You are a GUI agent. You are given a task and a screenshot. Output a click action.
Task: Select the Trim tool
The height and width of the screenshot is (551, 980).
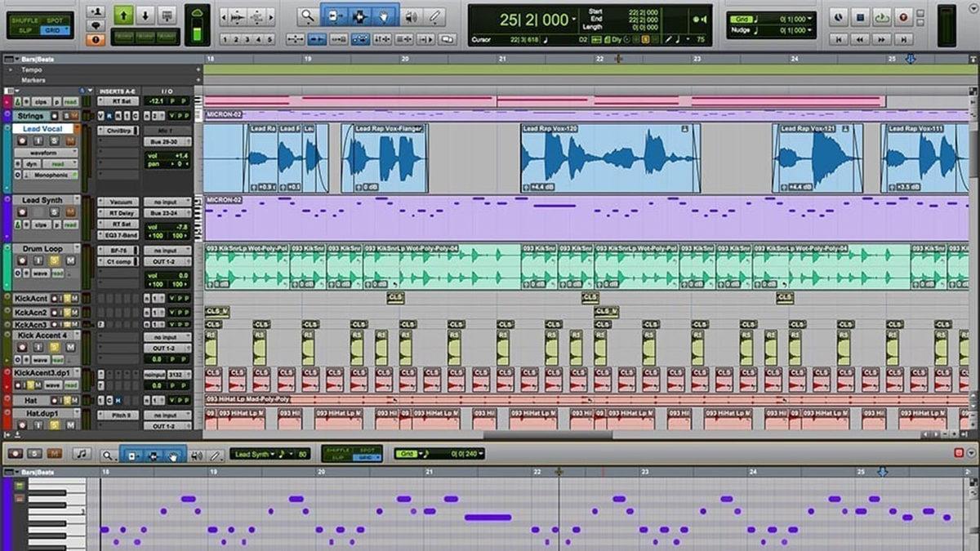[x=333, y=15]
